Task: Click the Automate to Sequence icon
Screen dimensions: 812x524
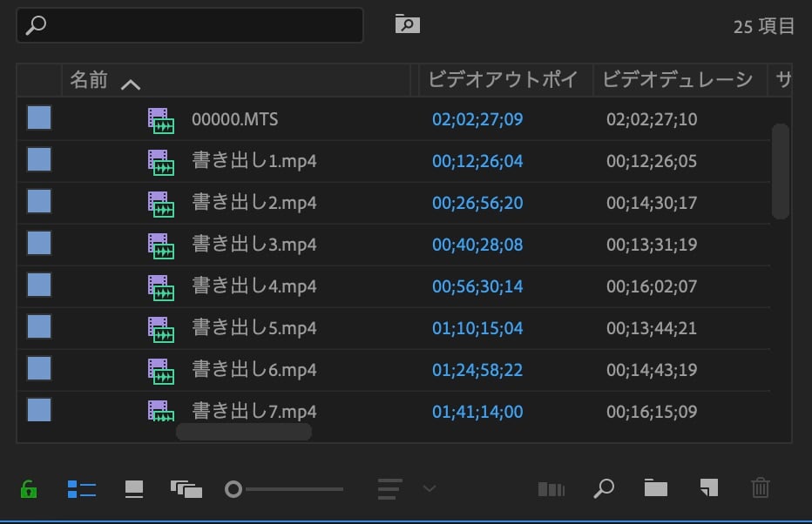Action: click(551, 489)
